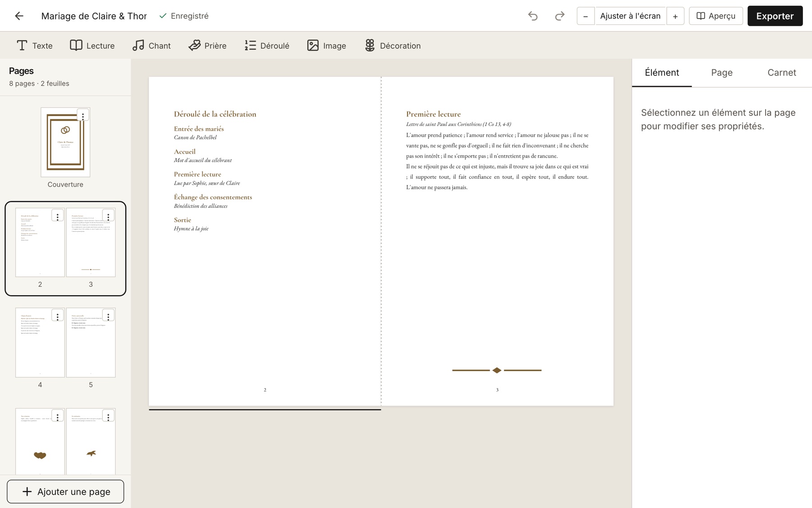Redo the last undone action

(559, 16)
